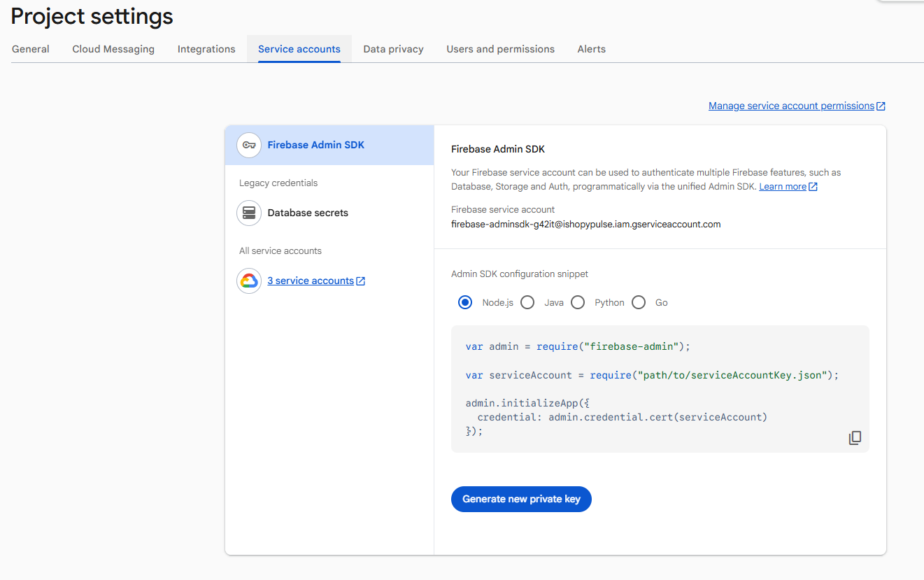
Task: Select the Java radio button
Action: click(x=527, y=303)
